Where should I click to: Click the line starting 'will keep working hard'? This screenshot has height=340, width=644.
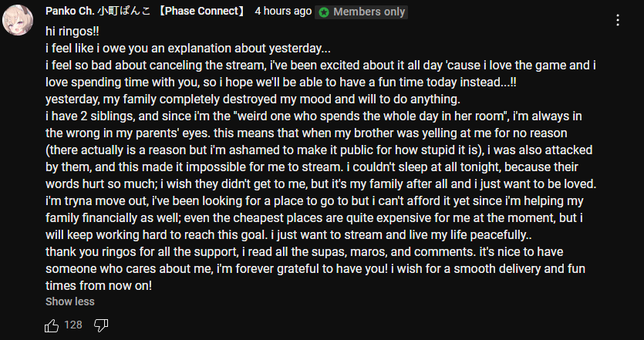288,235
